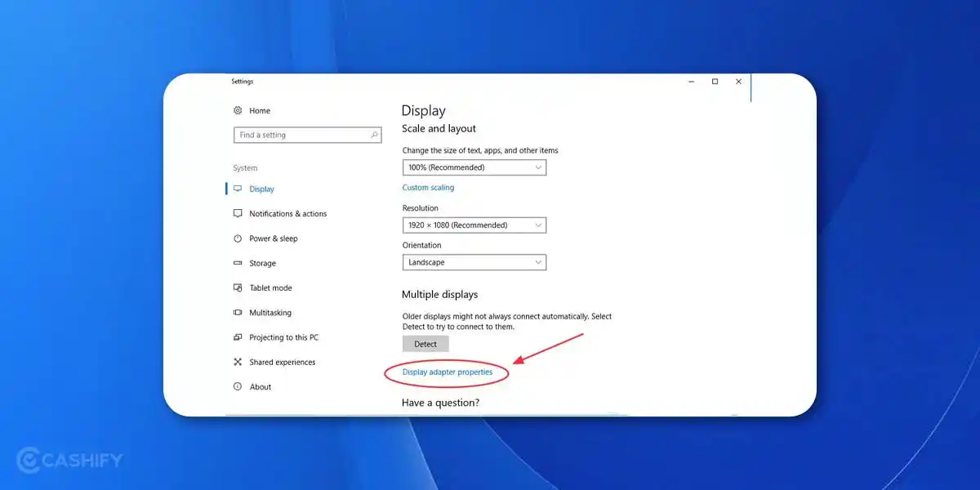Viewport: 980px width, 490px height.
Task: Click the Multitasking icon
Action: [238, 313]
